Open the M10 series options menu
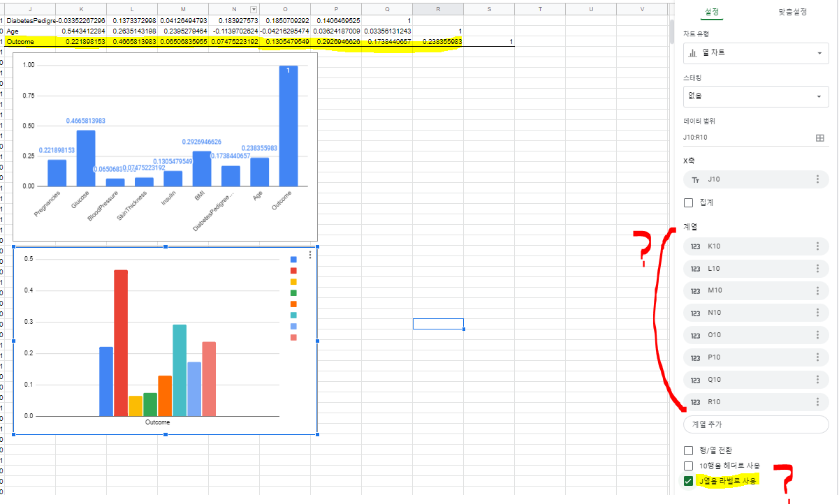The height and width of the screenshot is (504, 839). 817,290
